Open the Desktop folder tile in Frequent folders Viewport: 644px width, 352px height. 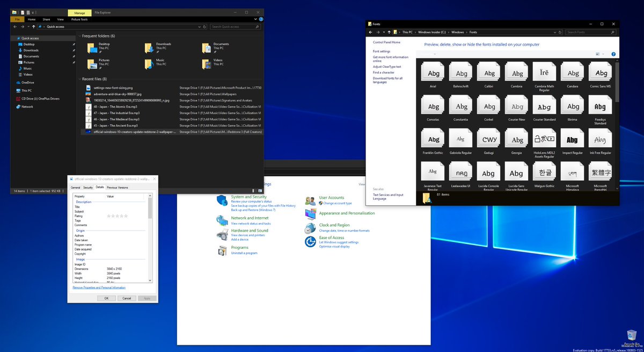(x=99, y=48)
